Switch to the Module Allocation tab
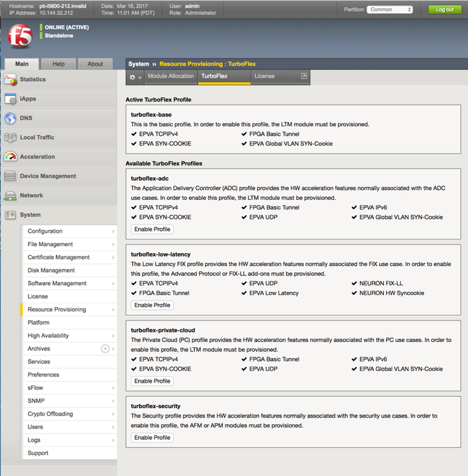The width and height of the screenshot is (468, 476). tap(170, 76)
